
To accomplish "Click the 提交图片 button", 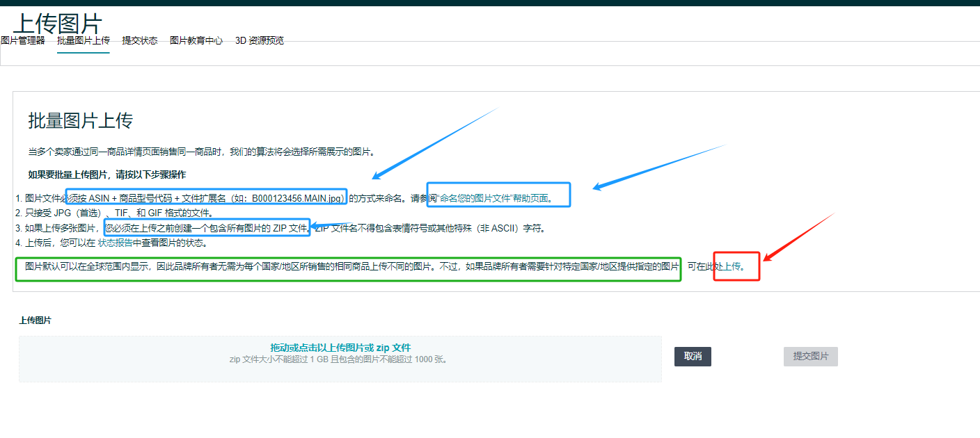I will 811,357.
